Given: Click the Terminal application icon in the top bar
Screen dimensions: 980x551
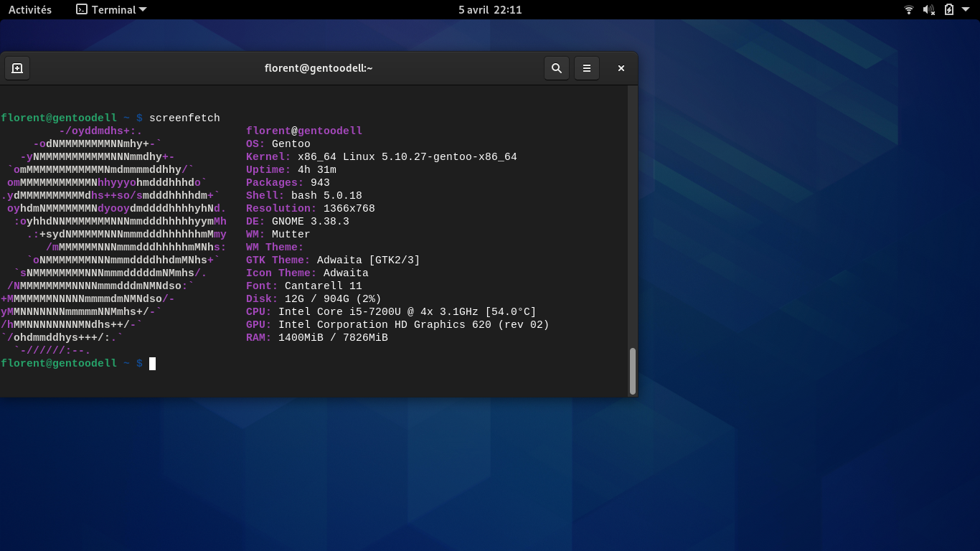Looking at the screenshot, I should (81, 9).
